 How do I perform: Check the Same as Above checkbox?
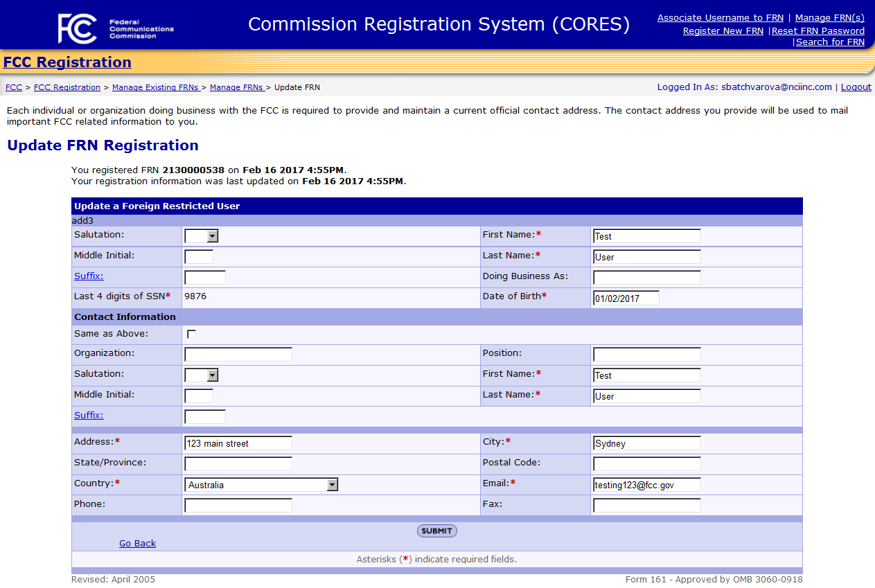[x=192, y=335]
